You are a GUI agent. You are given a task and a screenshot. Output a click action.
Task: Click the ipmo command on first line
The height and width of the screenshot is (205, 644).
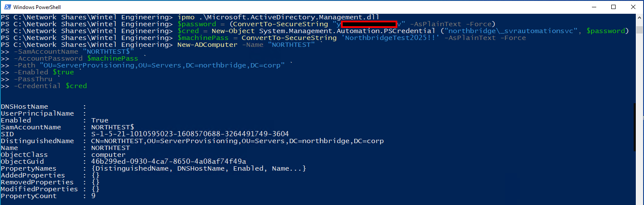tap(186, 17)
